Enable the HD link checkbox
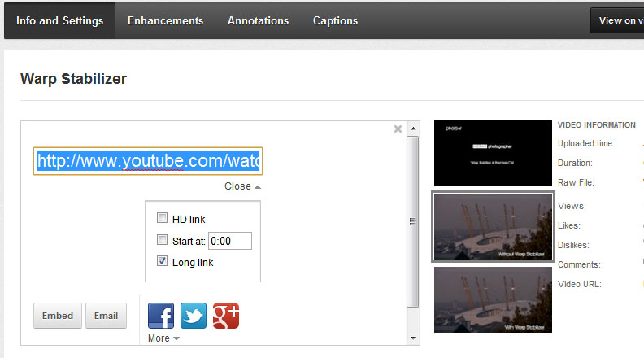The height and width of the screenshot is (358, 644). point(163,218)
